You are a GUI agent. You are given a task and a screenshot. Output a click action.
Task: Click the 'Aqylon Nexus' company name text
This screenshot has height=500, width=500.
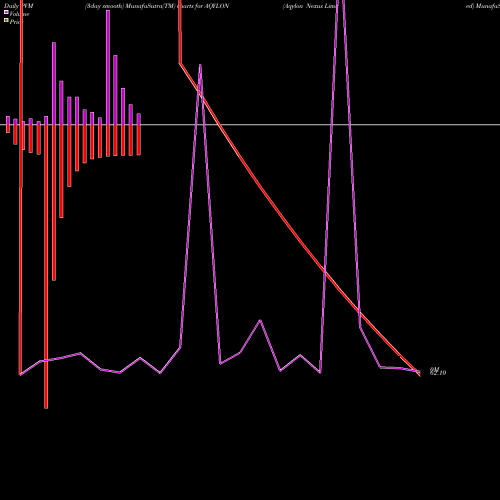pos(303,6)
